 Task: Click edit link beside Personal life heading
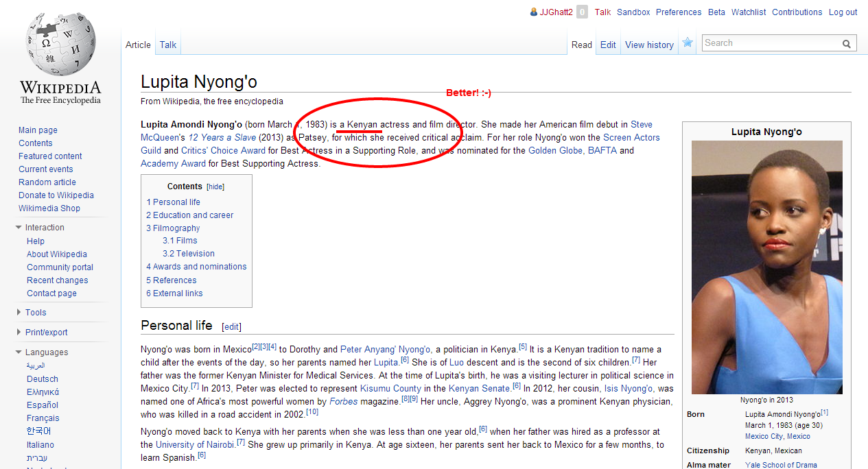click(232, 327)
